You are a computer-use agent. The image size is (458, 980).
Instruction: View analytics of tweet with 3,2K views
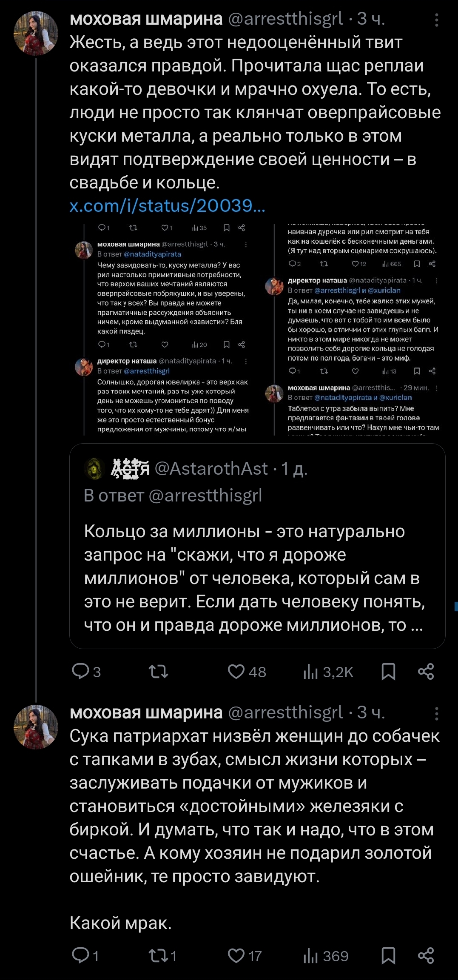tap(328, 672)
